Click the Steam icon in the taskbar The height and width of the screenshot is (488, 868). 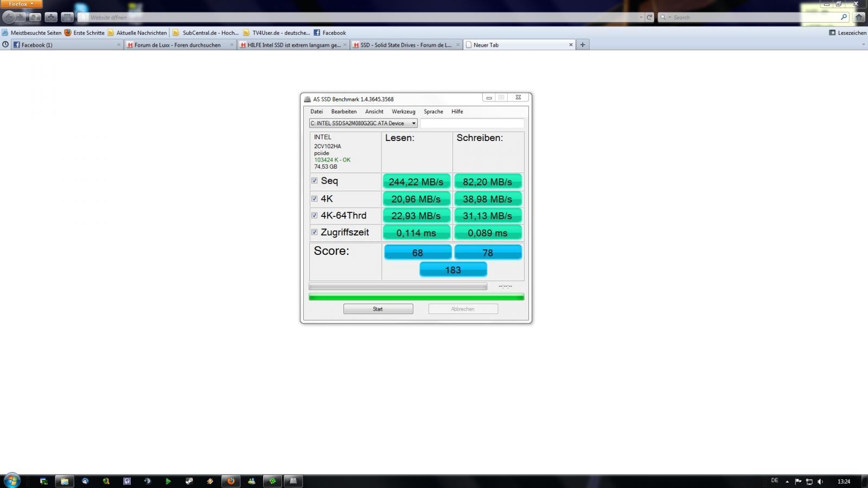click(189, 481)
